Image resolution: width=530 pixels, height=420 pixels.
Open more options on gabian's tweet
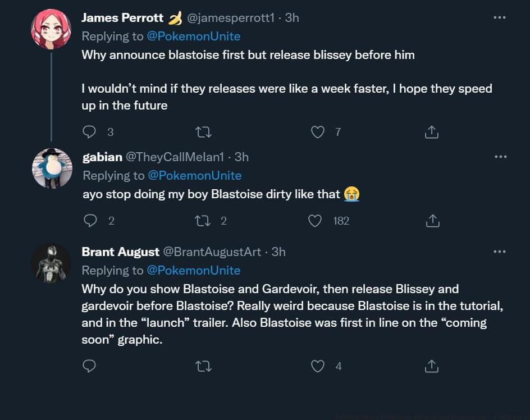tap(500, 157)
